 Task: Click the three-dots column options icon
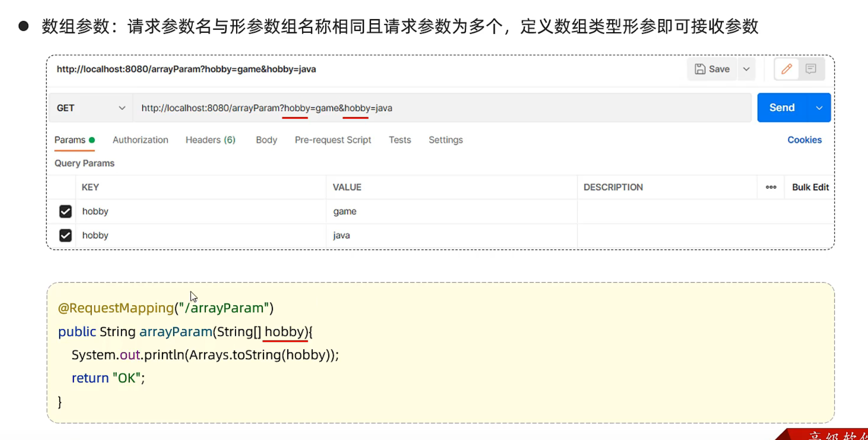(771, 187)
